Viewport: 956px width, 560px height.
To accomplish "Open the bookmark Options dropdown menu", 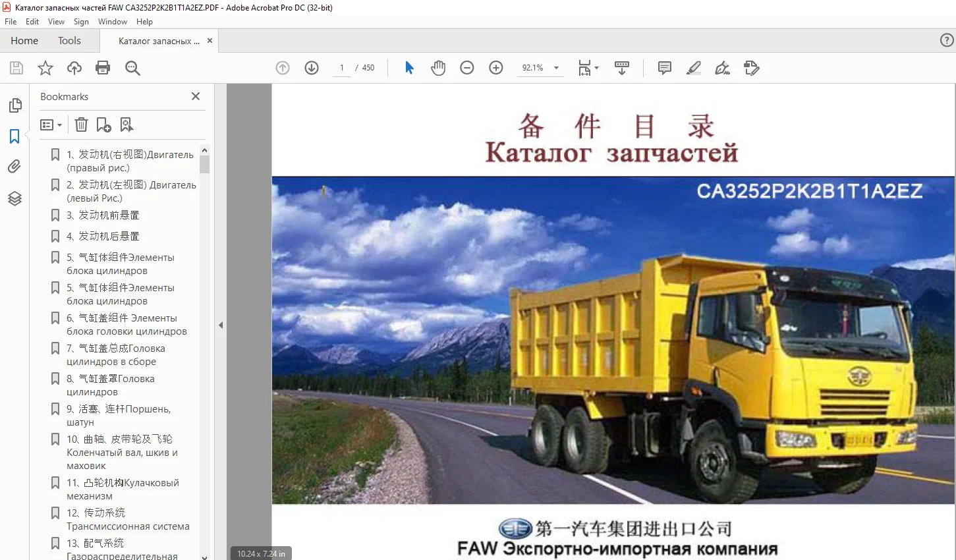I will point(51,125).
